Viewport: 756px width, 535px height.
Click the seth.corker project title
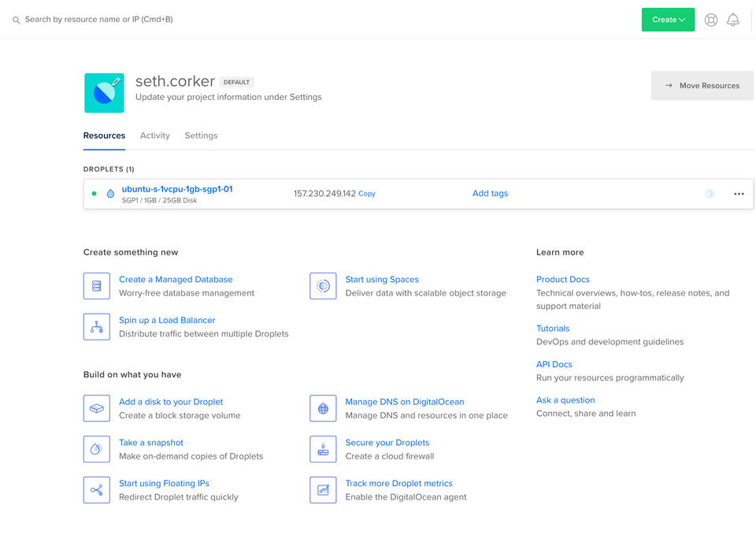point(175,81)
